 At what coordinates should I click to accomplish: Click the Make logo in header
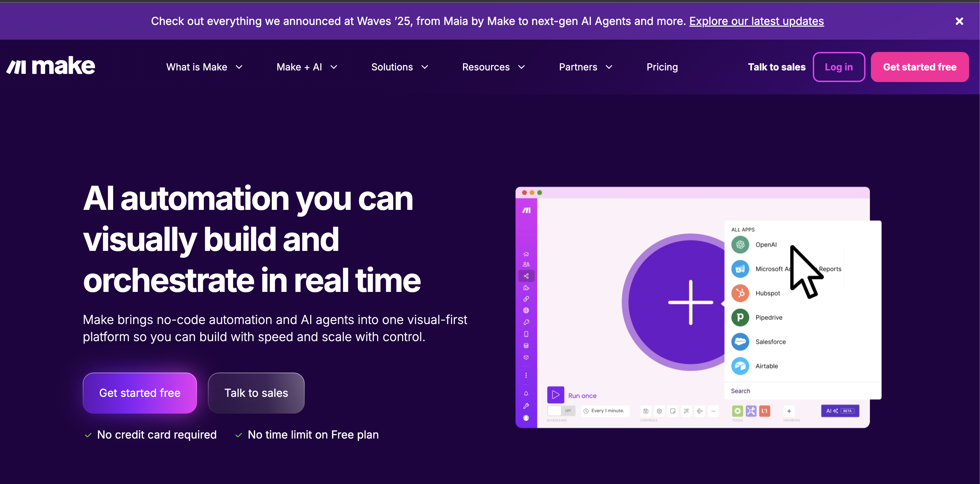click(51, 66)
